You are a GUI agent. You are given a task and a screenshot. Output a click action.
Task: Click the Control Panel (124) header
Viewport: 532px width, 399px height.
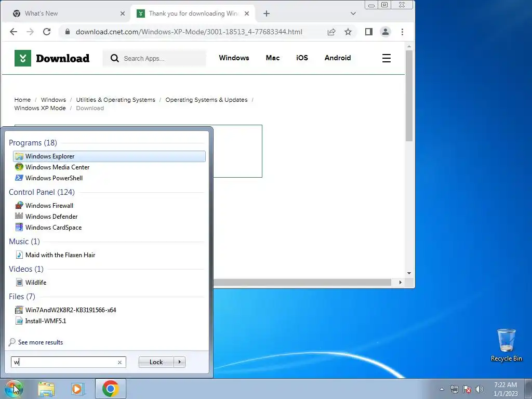pos(42,192)
